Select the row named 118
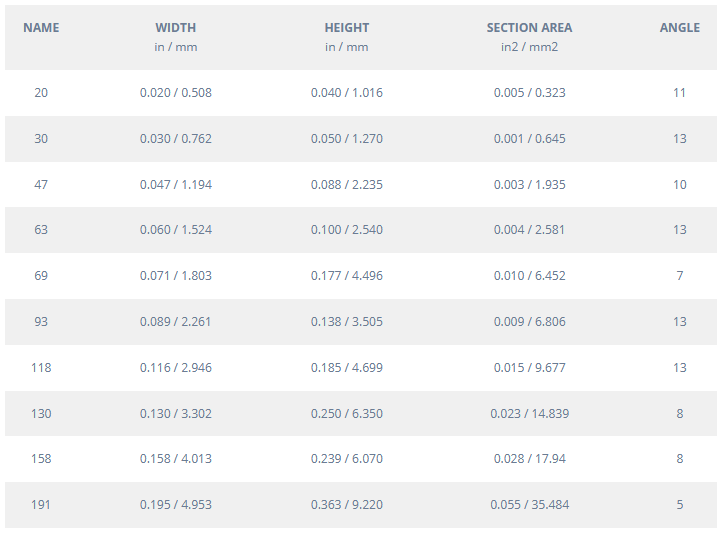 coord(41,368)
